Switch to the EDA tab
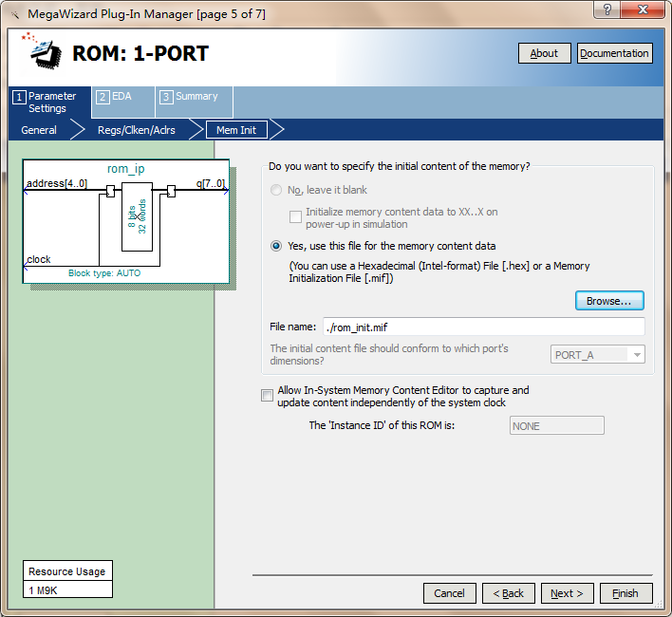The image size is (672, 617). click(123, 102)
